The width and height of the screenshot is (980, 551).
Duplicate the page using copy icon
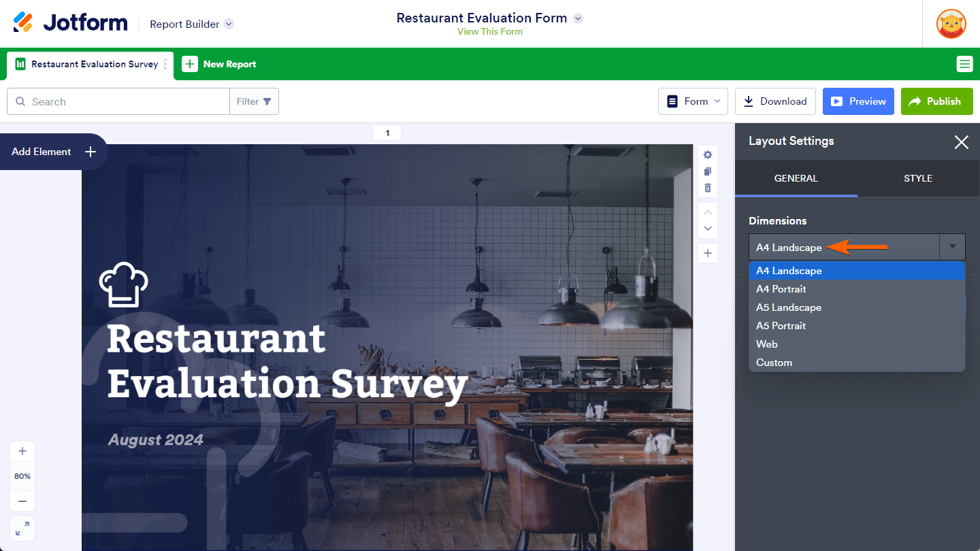click(708, 171)
